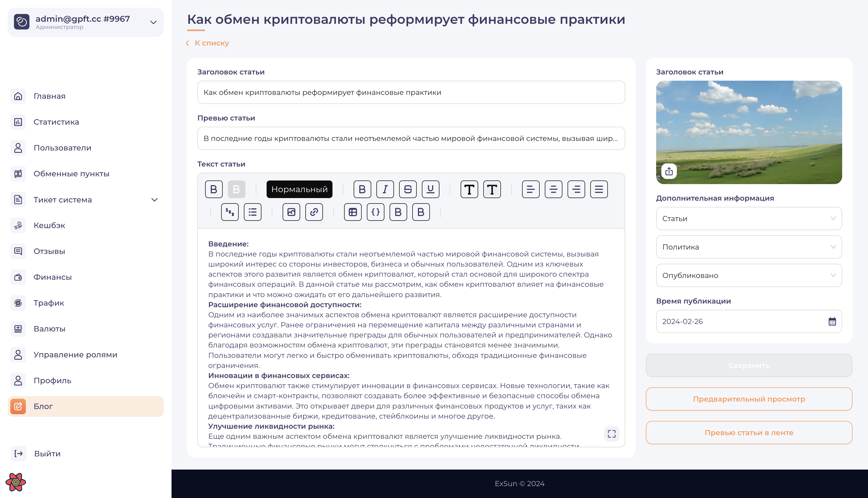Click the Сохранить button
This screenshot has height=498, width=868.
click(749, 365)
